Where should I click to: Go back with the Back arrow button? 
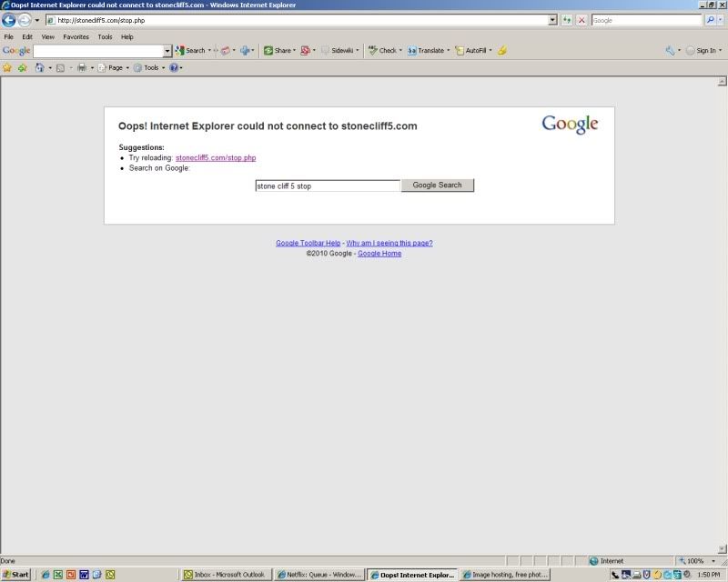point(8,20)
